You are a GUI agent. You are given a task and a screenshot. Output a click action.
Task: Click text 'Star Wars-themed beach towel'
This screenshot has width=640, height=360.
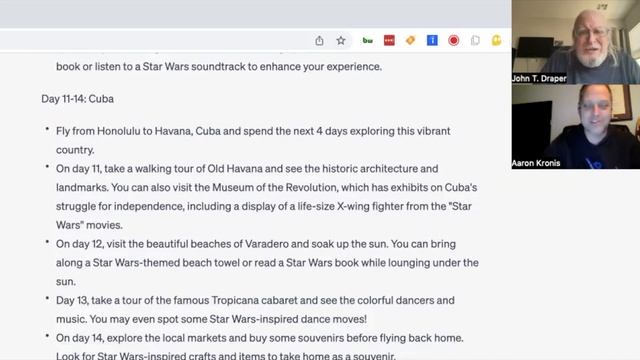coord(166,262)
